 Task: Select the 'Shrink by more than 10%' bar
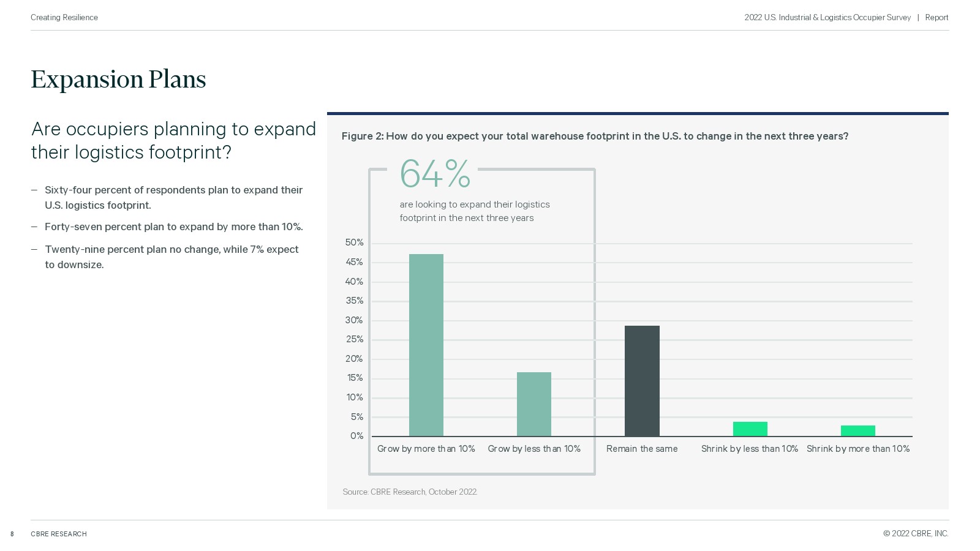[858, 431]
